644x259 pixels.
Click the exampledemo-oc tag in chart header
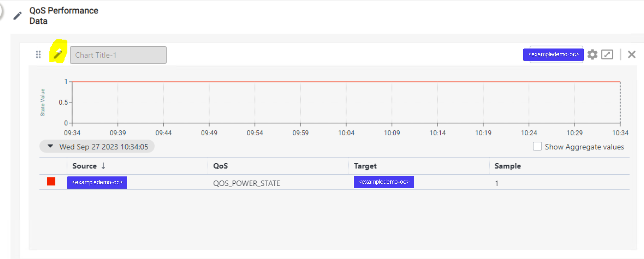coord(554,54)
